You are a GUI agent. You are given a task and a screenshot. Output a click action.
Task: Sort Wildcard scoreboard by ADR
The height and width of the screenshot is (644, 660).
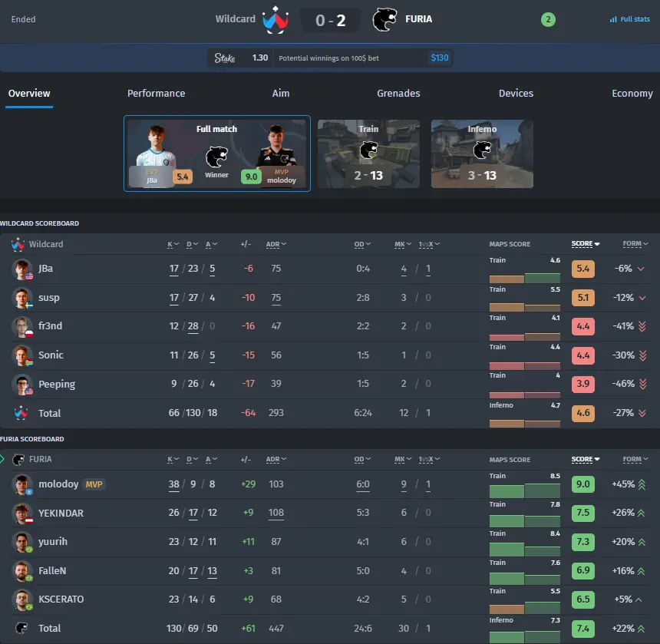click(x=276, y=245)
